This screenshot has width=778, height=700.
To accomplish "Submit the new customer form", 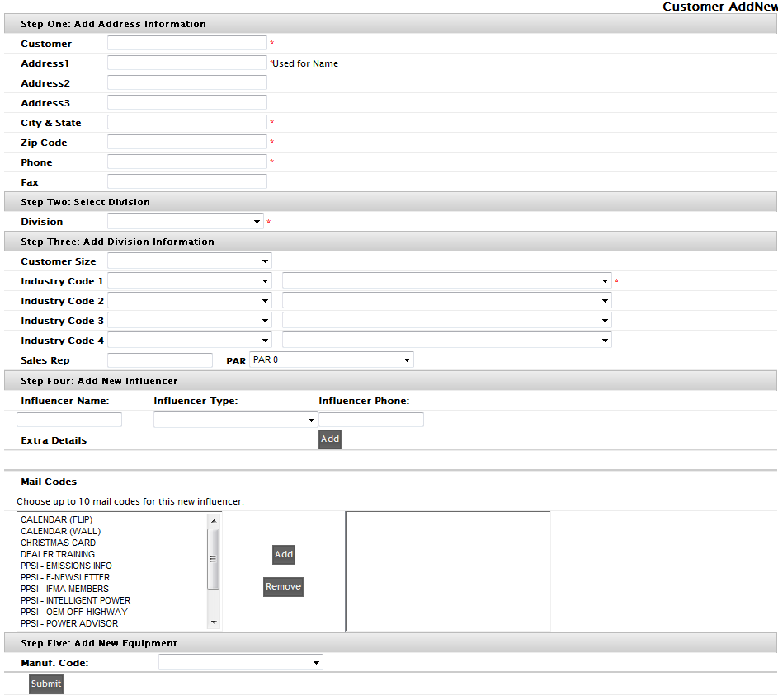I will pyautogui.click(x=46, y=684).
